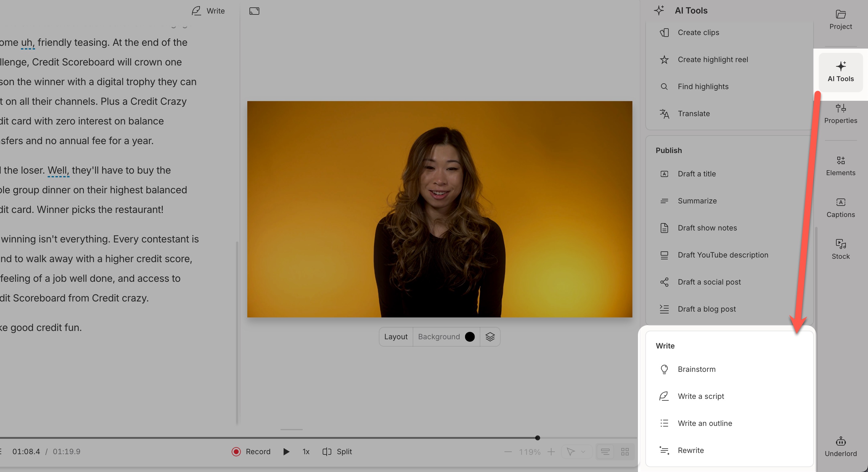Click the fullscreen expand icon at top
The height and width of the screenshot is (472, 868).
tap(254, 11)
